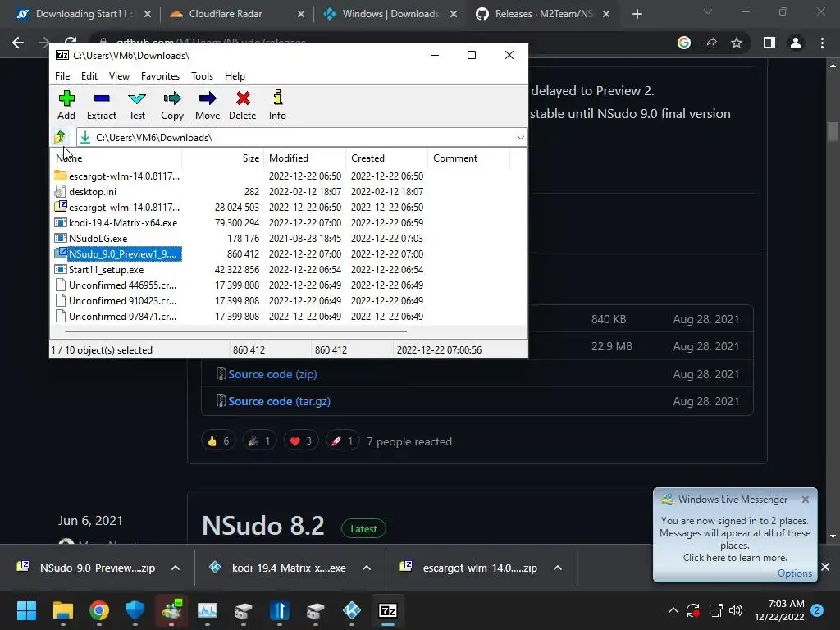Screen dimensions: 840x630
Task: Dismiss the Windows Live Messenger notification
Action: tap(806, 500)
